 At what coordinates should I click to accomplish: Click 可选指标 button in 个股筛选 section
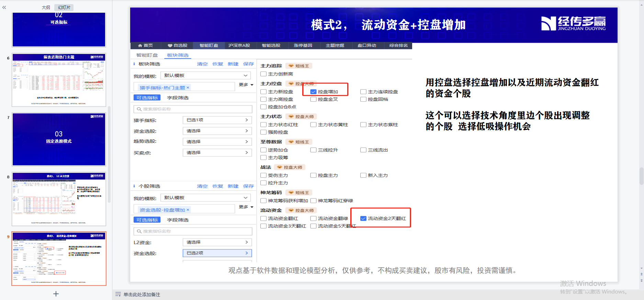(x=147, y=220)
